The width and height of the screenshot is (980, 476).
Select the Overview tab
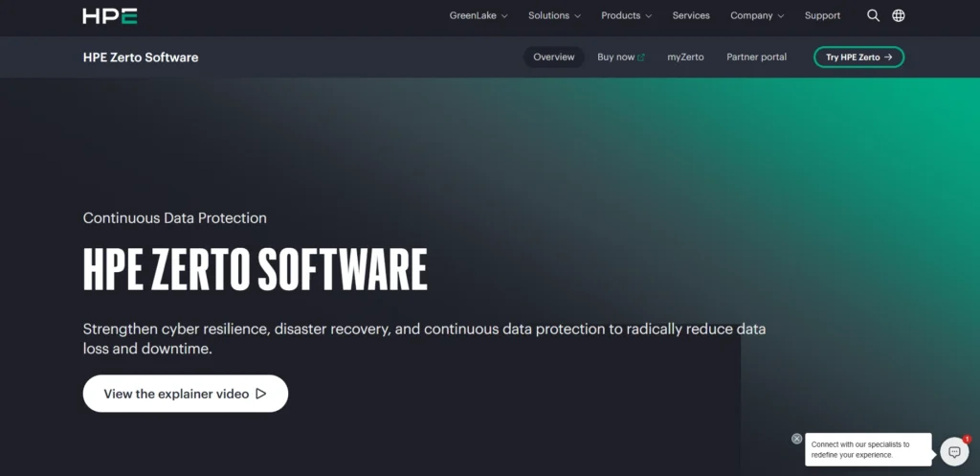pyautogui.click(x=554, y=57)
